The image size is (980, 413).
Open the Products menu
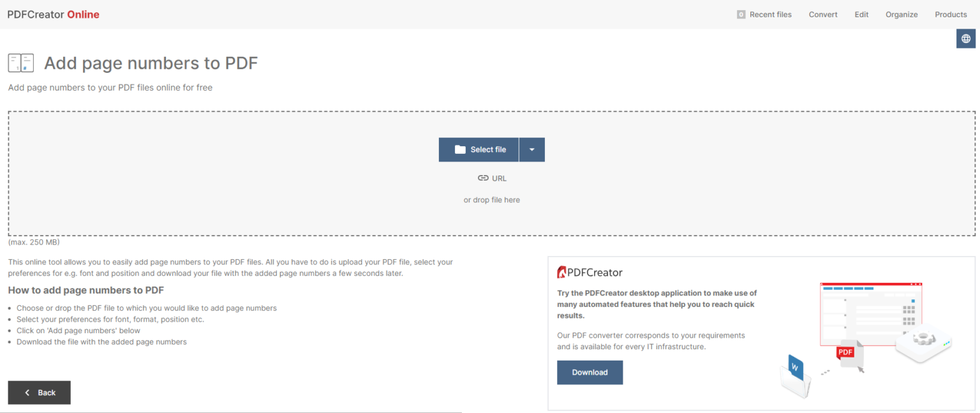(951, 14)
